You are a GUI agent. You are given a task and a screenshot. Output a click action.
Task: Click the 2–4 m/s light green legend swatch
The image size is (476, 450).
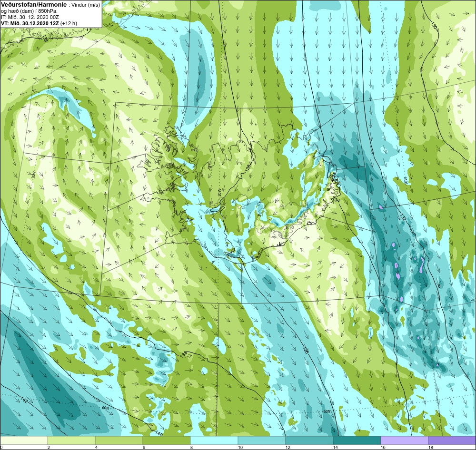[x=71, y=440]
